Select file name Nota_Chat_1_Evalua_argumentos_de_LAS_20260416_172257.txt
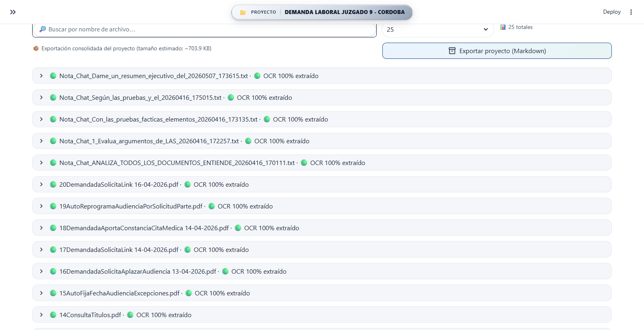Screen dimensions: 644x330 (149, 141)
